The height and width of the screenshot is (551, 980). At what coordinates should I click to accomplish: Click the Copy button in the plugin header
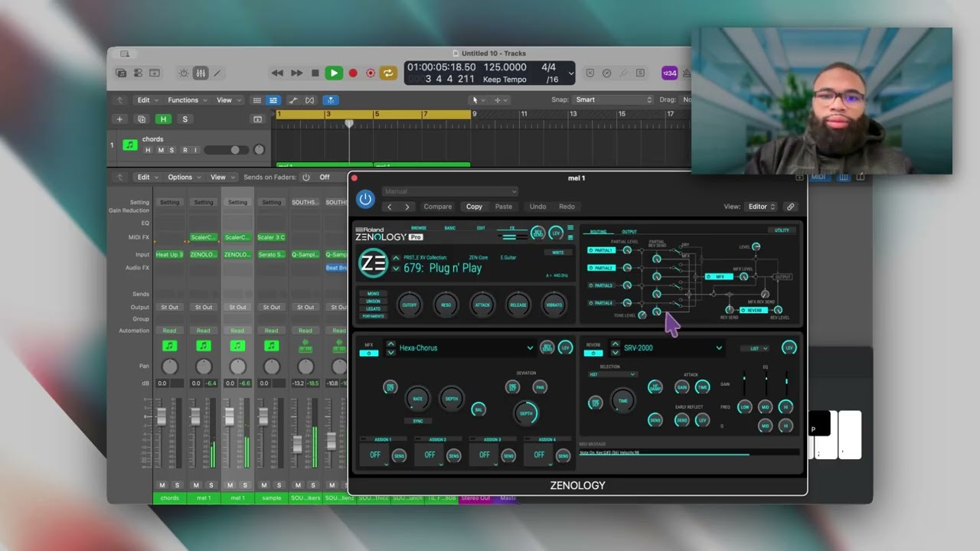475,207
